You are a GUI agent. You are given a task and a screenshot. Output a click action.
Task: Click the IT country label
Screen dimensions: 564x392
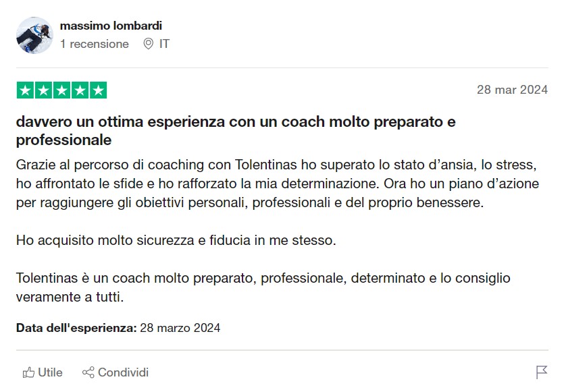(x=164, y=44)
